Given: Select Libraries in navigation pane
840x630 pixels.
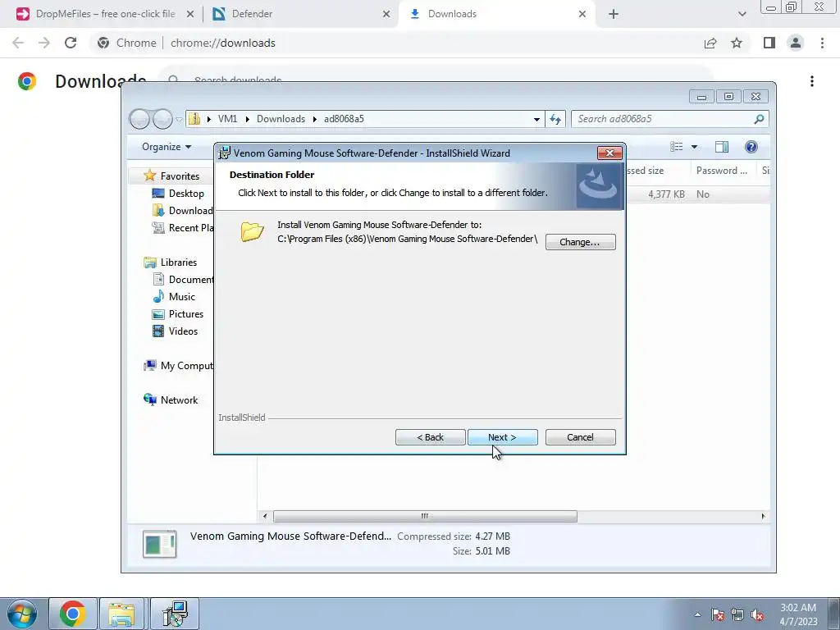Looking at the screenshot, I should click(x=178, y=262).
